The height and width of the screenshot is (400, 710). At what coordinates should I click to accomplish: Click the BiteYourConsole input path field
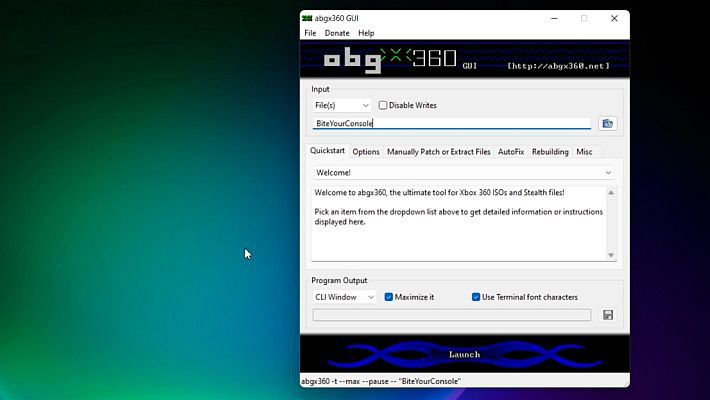click(x=452, y=123)
